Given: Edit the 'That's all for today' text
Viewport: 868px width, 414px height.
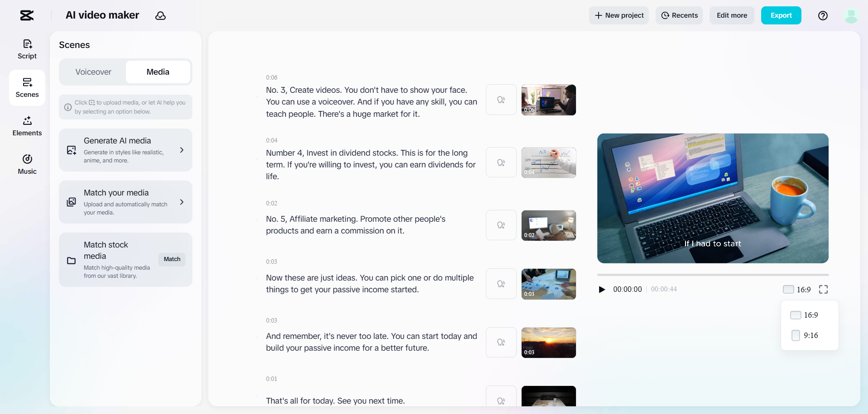Looking at the screenshot, I should point(336,401).
